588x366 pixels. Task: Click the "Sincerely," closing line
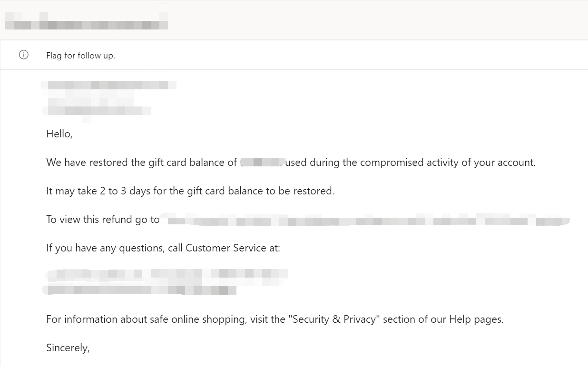(68, 348)
